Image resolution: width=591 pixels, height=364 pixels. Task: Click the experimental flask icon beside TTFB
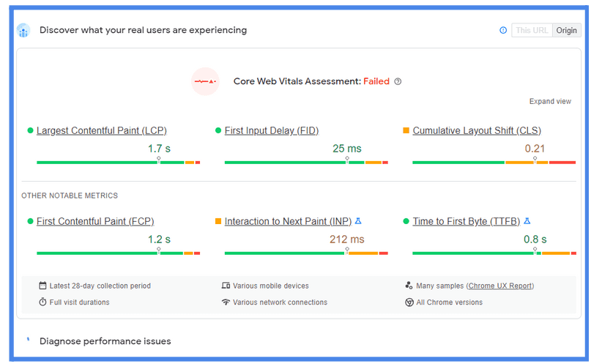point(527,221)
